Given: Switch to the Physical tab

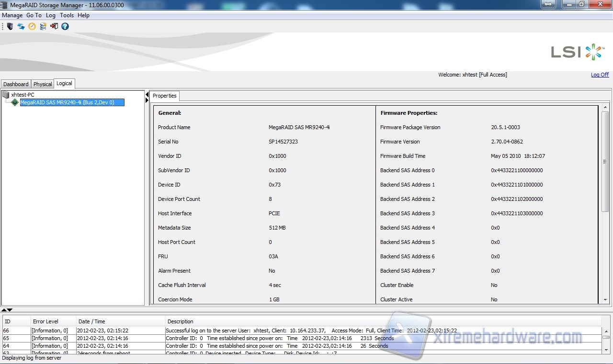Looking at the screenshot, I should [x=43, y=84].
